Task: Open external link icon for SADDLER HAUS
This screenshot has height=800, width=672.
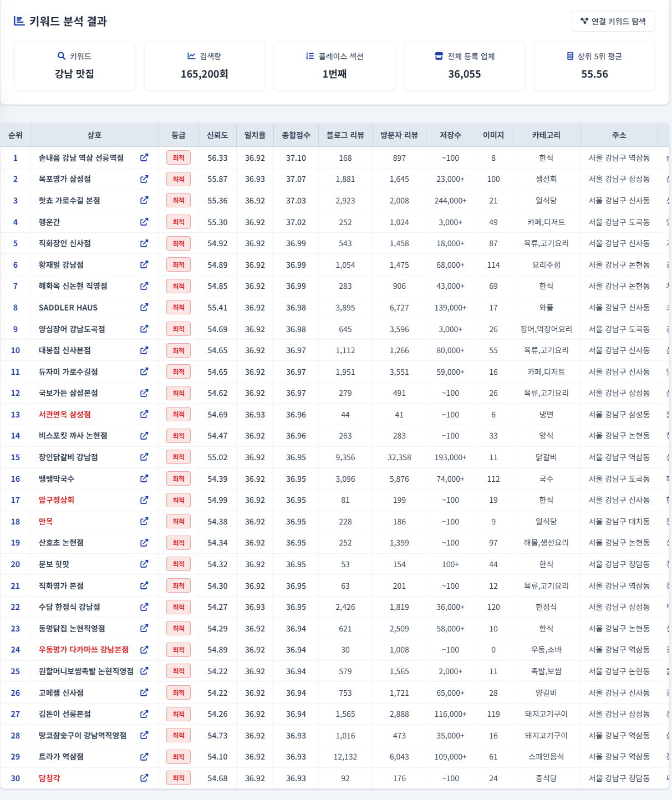Action: (x=144, y=307)
